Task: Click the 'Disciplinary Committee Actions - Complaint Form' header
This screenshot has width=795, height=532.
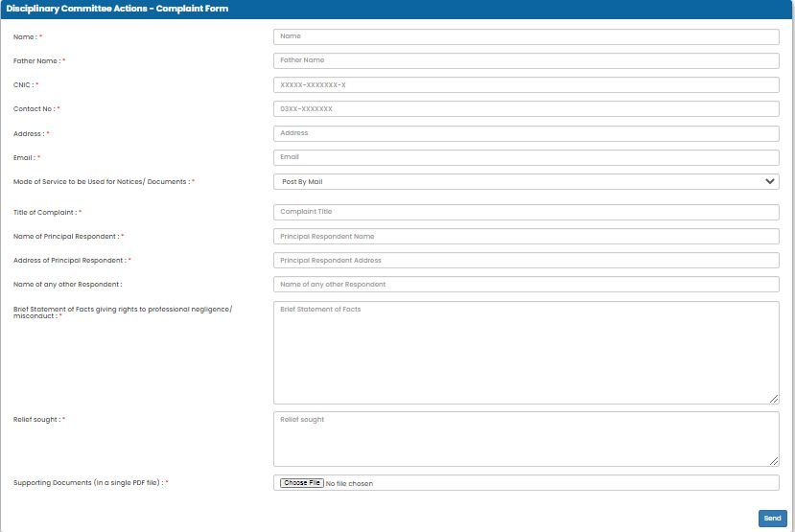Action: pos(117,9)
